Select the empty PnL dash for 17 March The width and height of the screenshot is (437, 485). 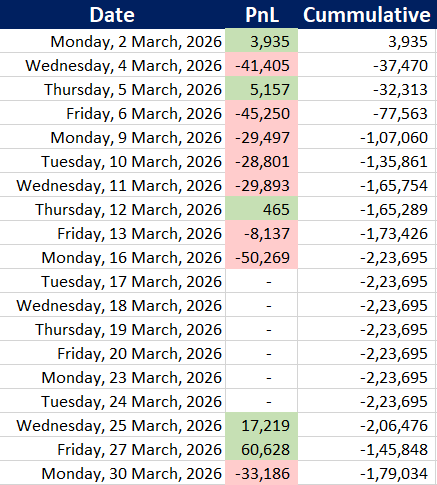[x=261, y=281]
